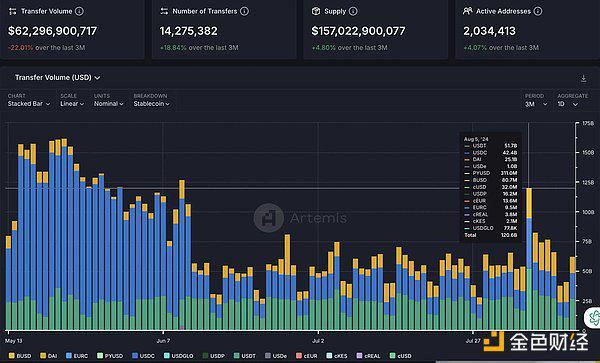
Task: Click the PYUSD row in the tooltip
Action: pos(491,173)
